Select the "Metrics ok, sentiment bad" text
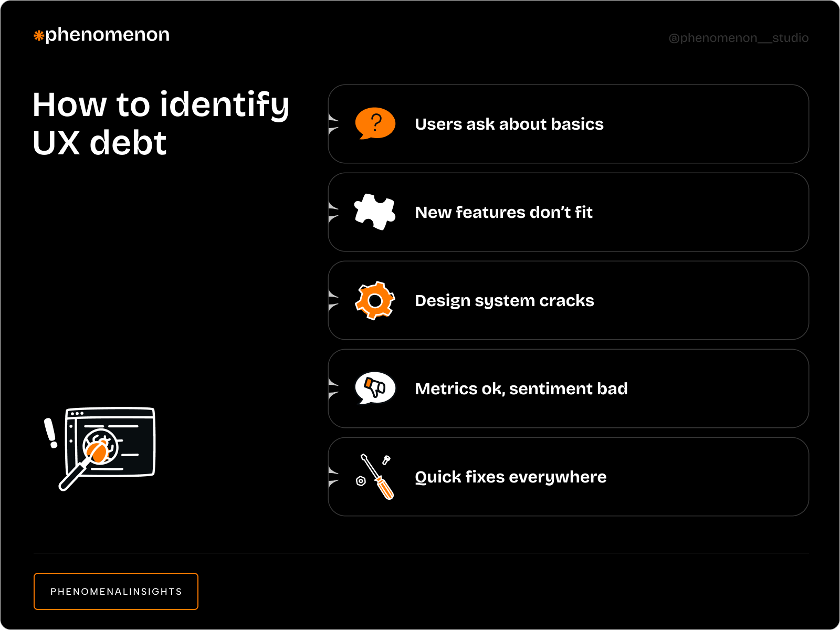Image resolution: width=840 pixels, height=630 pixels. 521,388
